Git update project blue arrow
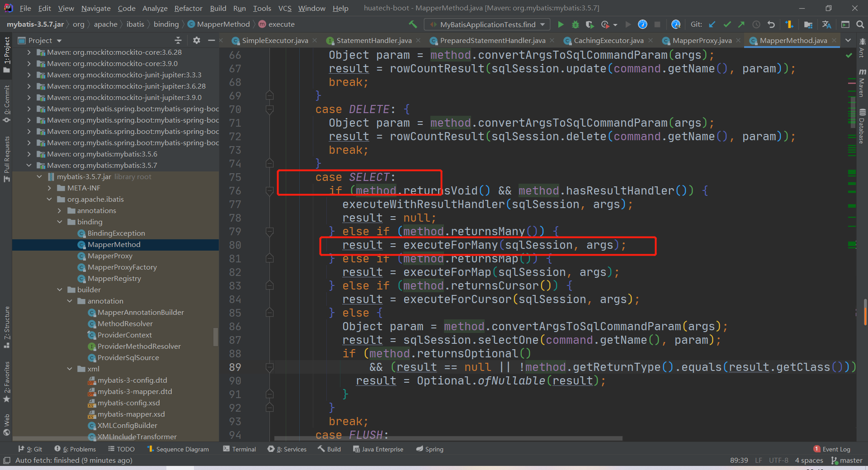This screenshot has width=868, height=470. 712,24
